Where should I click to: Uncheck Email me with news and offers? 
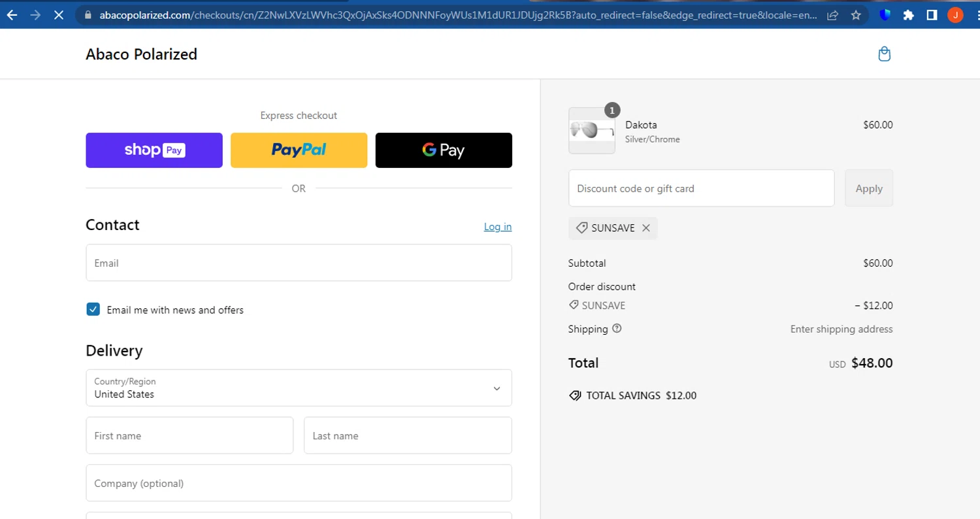(93, 310)
